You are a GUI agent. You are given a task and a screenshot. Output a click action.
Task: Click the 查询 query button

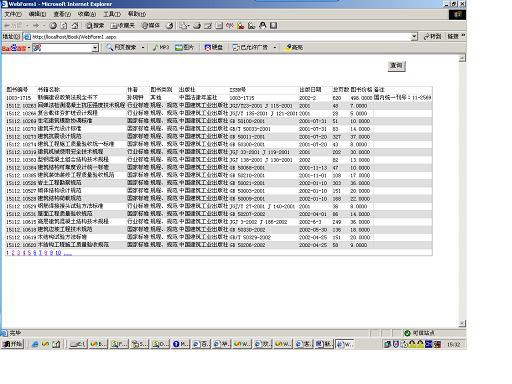(x=397, y=66)
